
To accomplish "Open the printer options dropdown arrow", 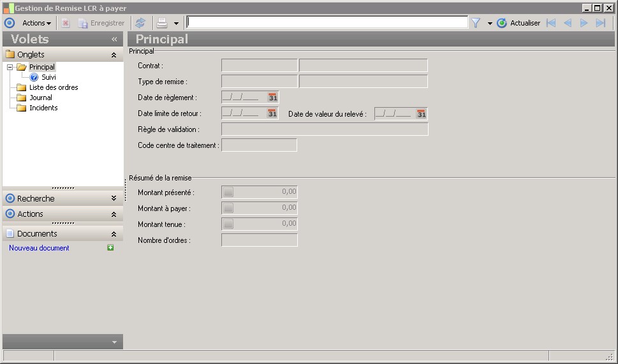I will coord(176,24).
